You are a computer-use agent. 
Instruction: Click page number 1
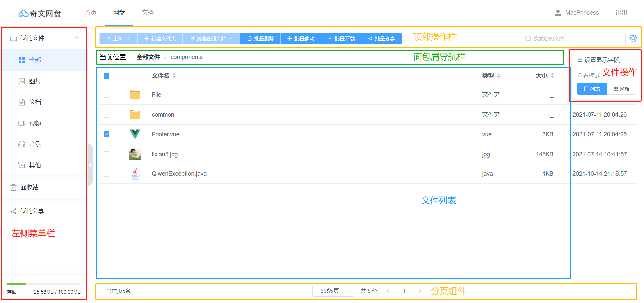(404, 291)
